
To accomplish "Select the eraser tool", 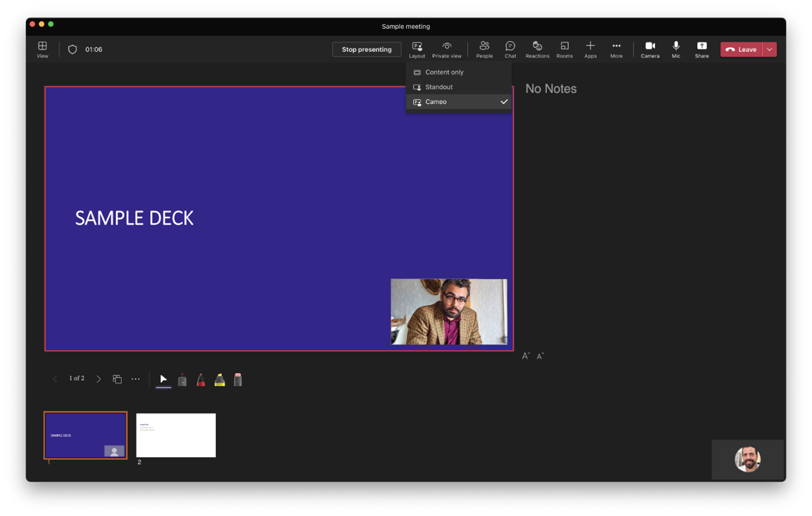I will (x=238, y=379).
